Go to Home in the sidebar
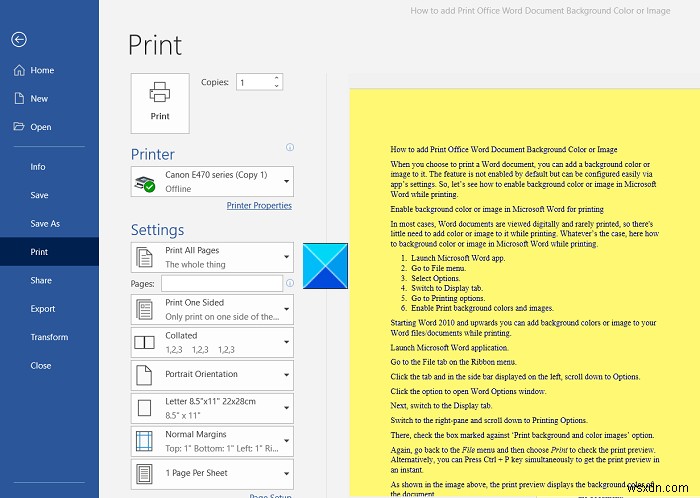 [x=49, y=70]
